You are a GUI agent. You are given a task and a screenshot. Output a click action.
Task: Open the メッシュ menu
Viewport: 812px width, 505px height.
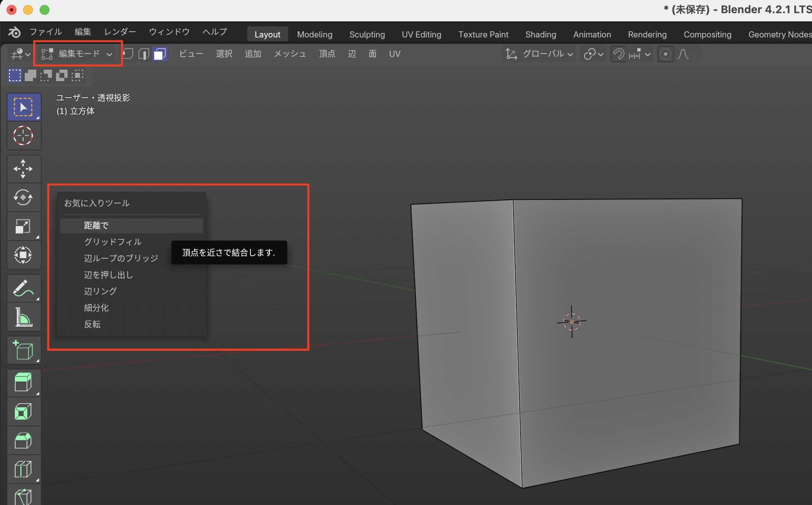coord(290,54)
